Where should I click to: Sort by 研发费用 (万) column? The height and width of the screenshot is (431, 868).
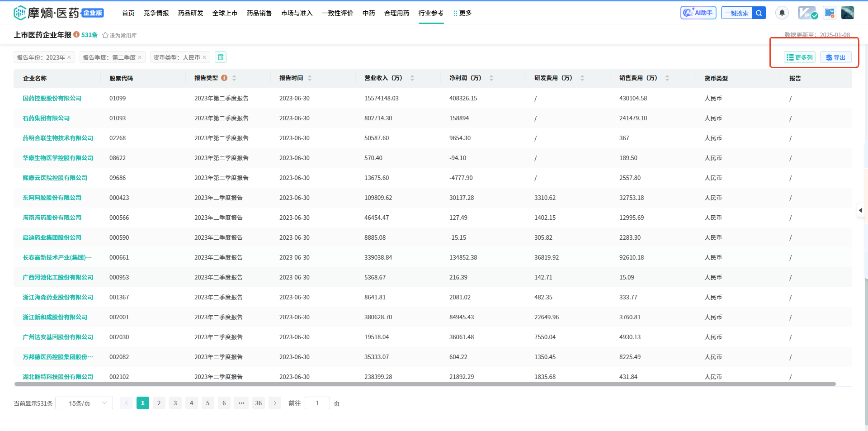tap(582, 78)
